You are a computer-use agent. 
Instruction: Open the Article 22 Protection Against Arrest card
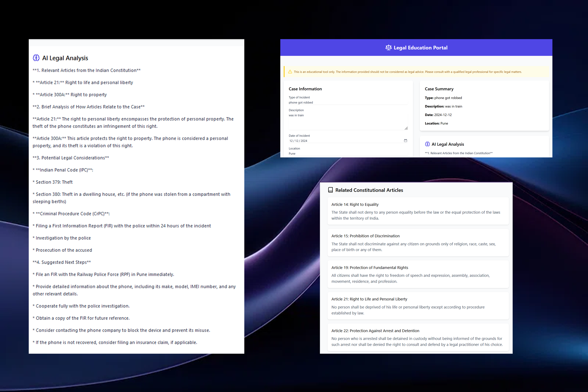[418, 337]
